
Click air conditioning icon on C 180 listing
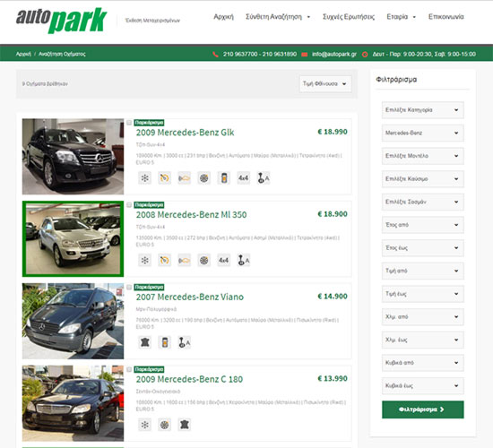(144, 425)
